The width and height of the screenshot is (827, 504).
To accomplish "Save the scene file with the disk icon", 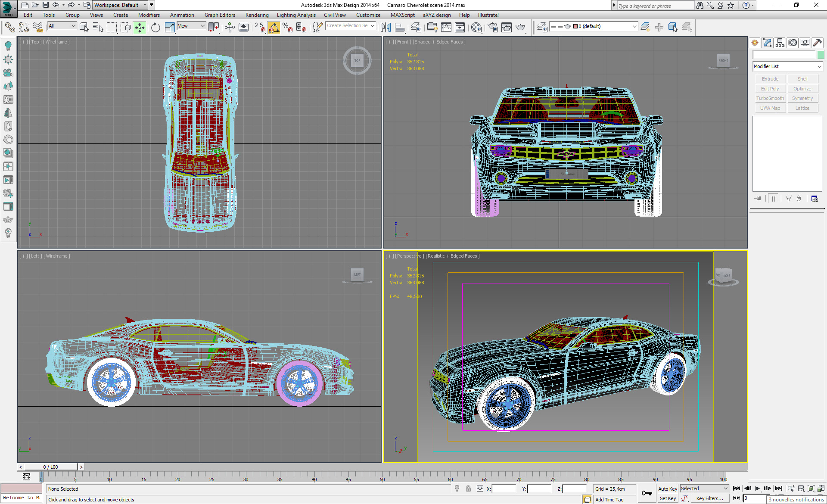I will click(x=46, y=5).
